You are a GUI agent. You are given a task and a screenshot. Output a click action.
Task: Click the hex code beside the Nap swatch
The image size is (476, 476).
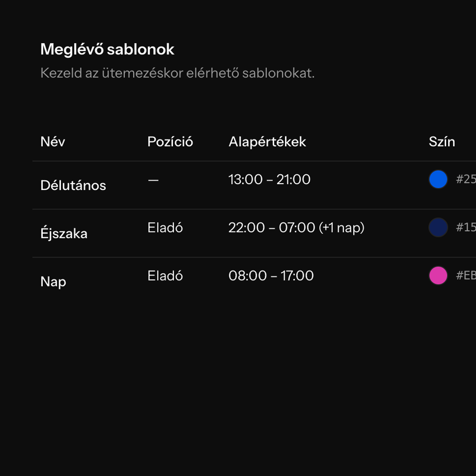[x=467, y=275]
